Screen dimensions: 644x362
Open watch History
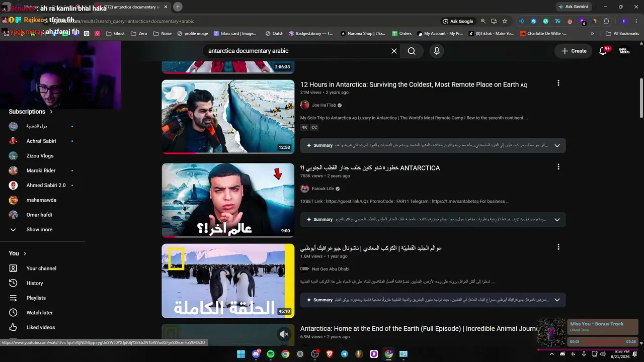pyautogui.click(x=35, y=283)
